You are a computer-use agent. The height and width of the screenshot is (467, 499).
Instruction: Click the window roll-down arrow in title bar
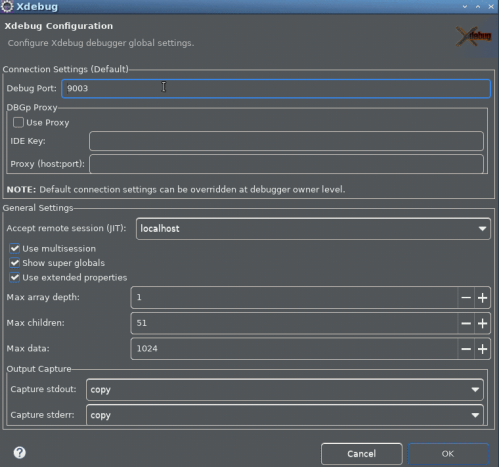pyautogui.click(x=465, y=7)
